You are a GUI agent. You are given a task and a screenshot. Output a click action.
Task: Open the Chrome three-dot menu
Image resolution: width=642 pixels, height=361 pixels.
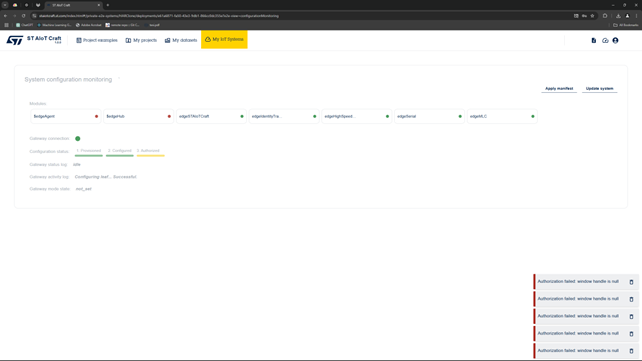click(x=636, y=16)
